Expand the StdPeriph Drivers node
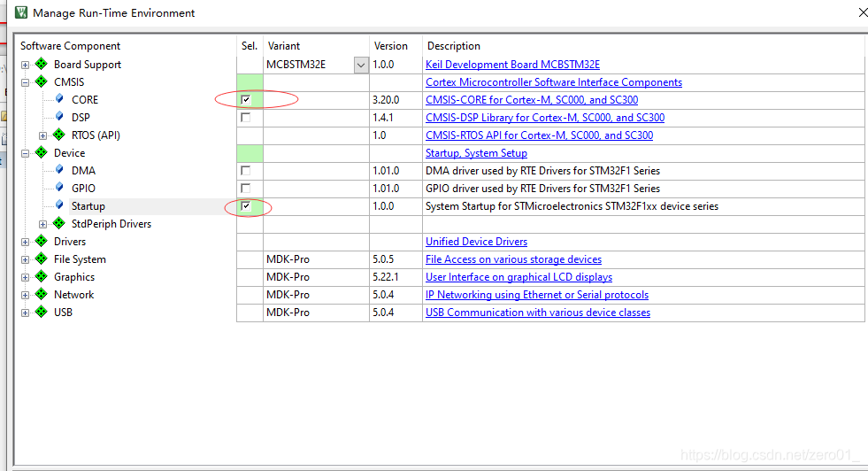 [43, 224]
